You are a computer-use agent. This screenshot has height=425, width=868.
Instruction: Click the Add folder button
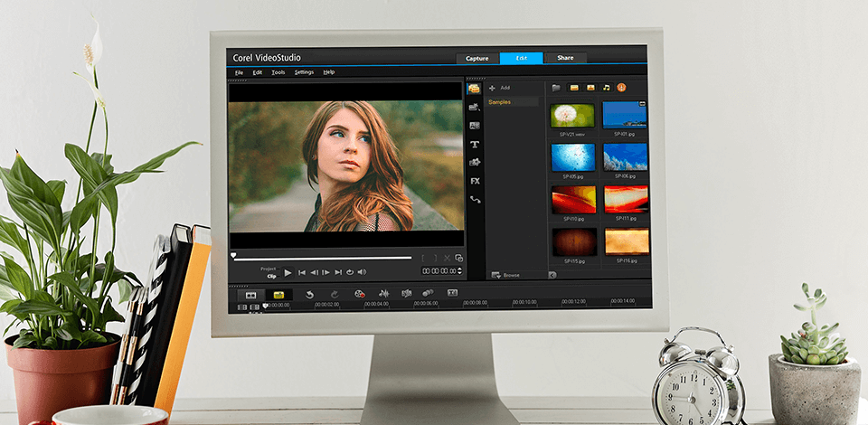coord(499,88)
